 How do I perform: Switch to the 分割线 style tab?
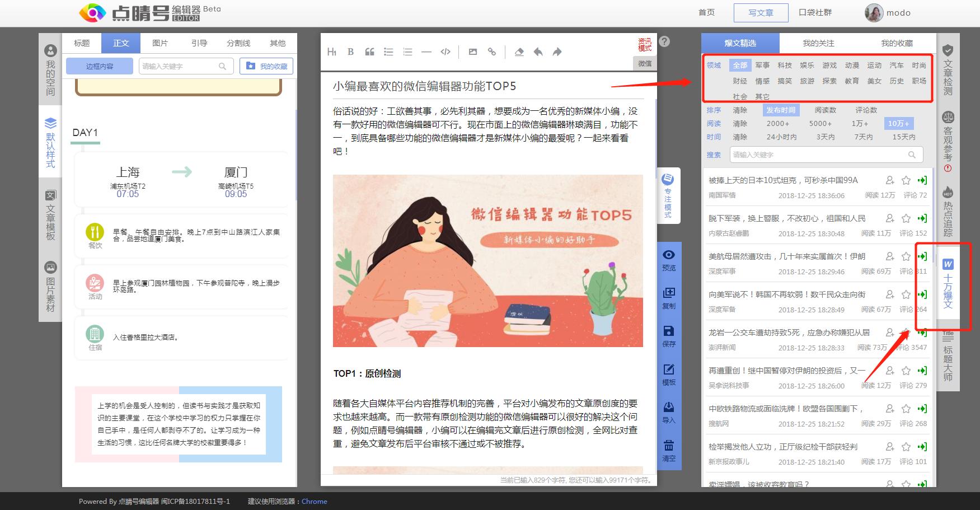coord(238,43)
